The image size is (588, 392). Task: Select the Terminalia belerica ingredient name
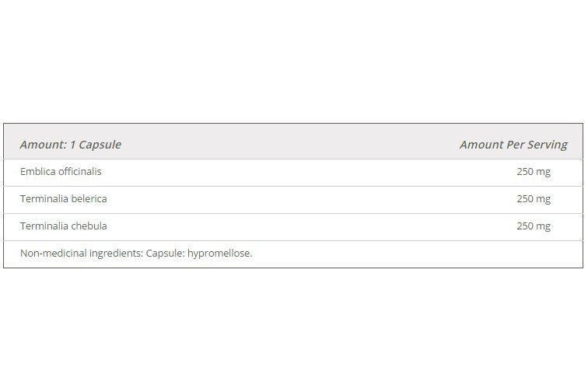[63, 198]
